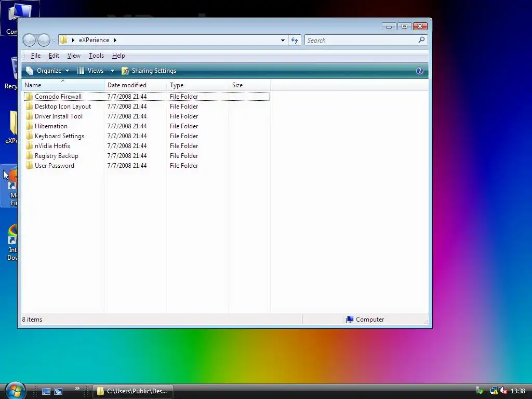
Task: Click the C:\Users\Public taskbar button
Action: [x=133, y=391]
